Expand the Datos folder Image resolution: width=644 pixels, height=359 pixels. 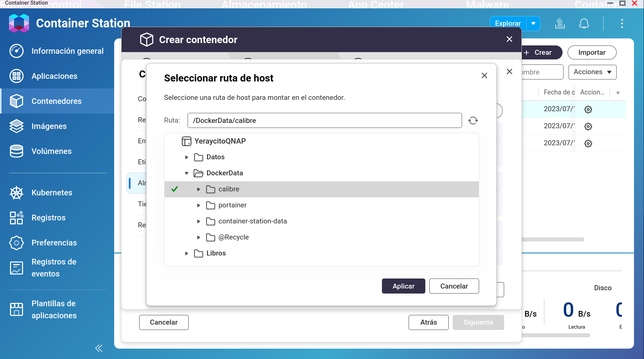click(187, 157)
